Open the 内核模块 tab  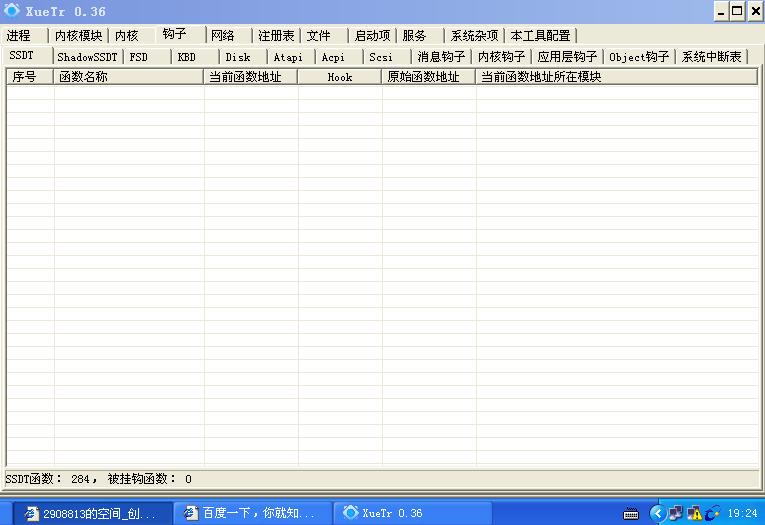pos(78,36)
